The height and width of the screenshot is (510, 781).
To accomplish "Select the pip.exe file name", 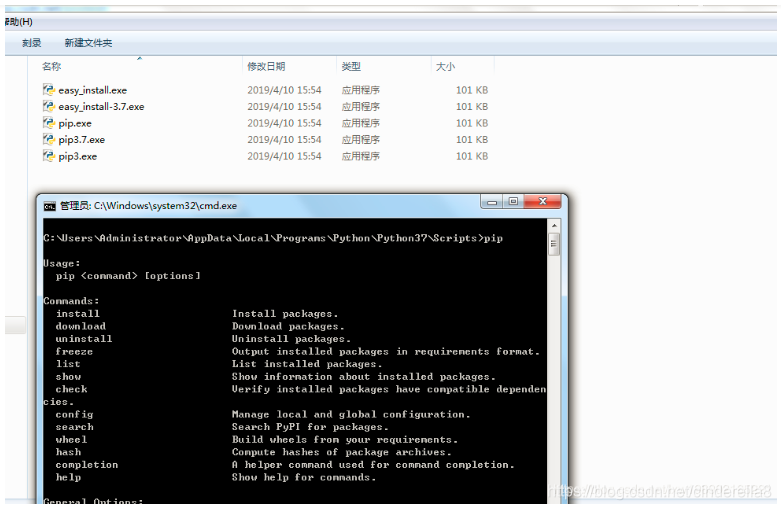I will click(75, 124).
